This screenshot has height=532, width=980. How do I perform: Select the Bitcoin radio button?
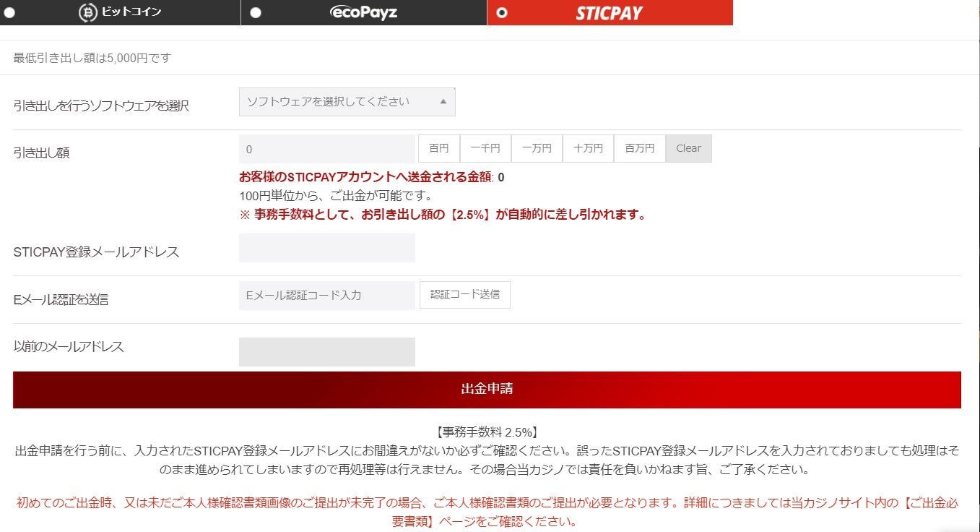click(9, 12)
